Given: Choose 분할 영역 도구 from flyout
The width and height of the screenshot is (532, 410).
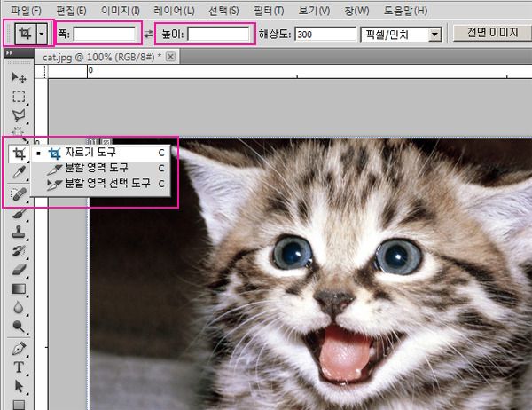Looking at the screenshot, I should coord(101,168).
